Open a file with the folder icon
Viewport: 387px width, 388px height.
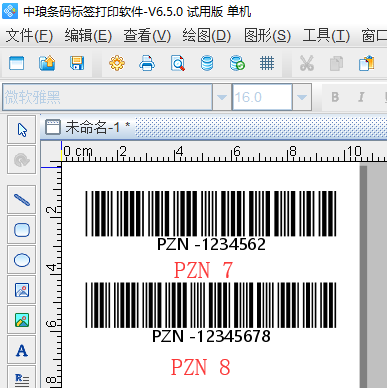[x=47, y=63]
